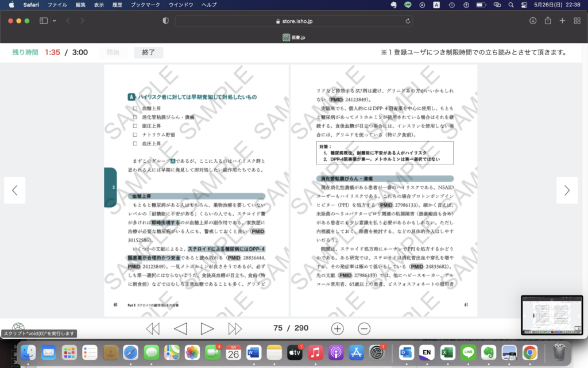Open the 履歴 menu
The image size is (588, 368).
pyautogui.click(x=117, y=5)
